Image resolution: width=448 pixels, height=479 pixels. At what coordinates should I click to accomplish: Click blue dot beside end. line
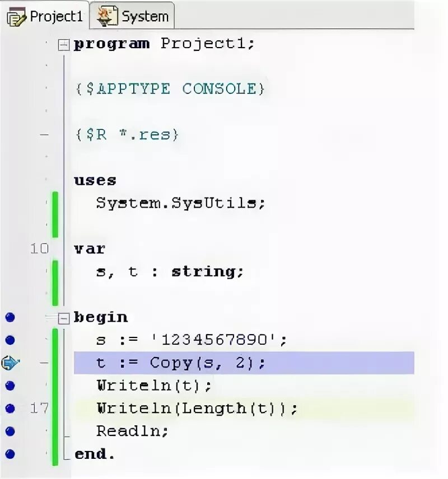click(x=10, y=454)
